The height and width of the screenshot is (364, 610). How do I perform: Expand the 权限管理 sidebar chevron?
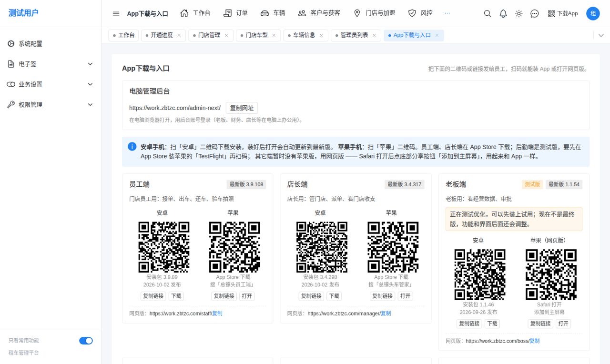(x=90, y=105)
